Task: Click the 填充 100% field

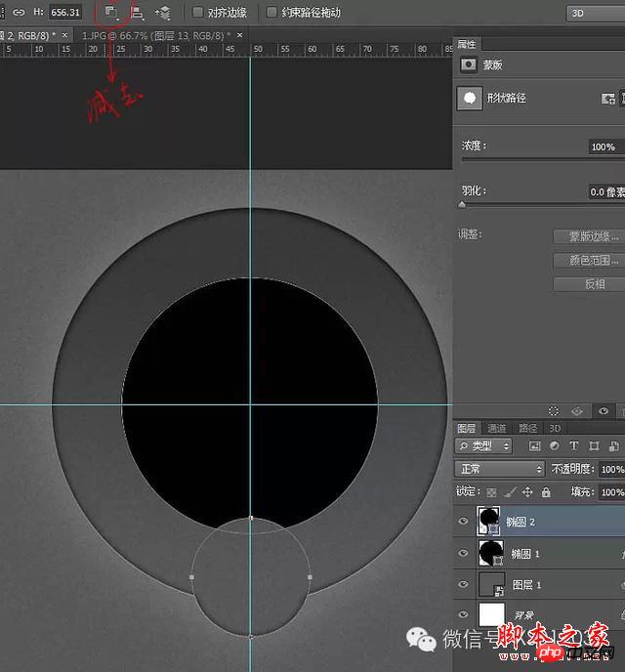Action: 611,492
